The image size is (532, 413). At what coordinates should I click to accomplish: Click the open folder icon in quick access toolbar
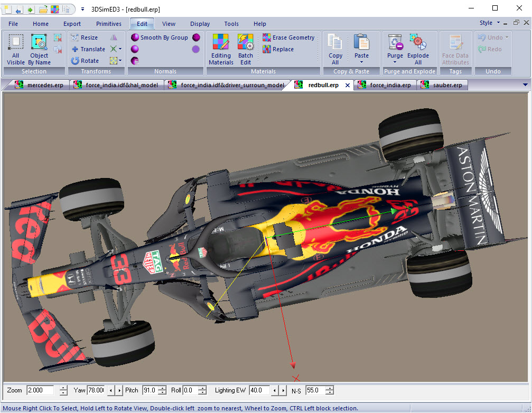pos(43,10)
